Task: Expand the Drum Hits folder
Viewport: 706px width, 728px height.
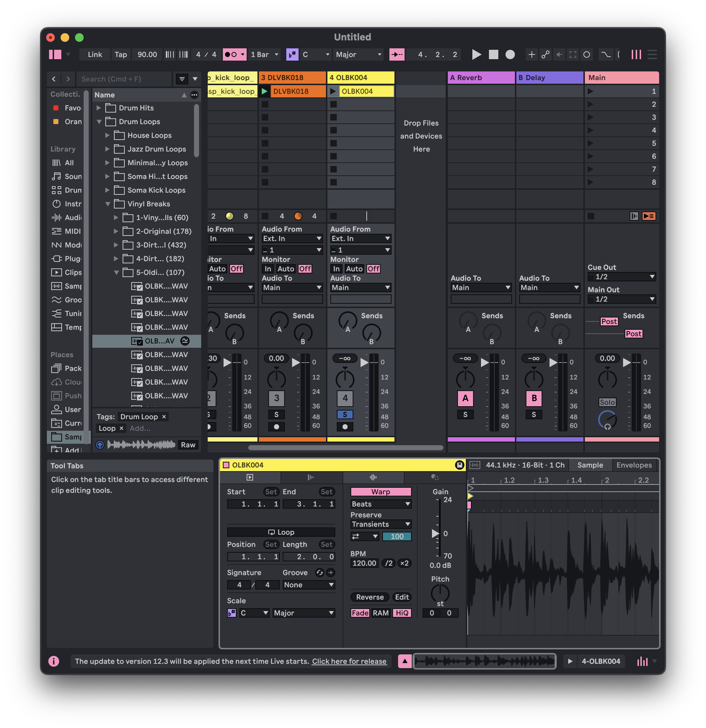Action: click(x=99, y=108)
